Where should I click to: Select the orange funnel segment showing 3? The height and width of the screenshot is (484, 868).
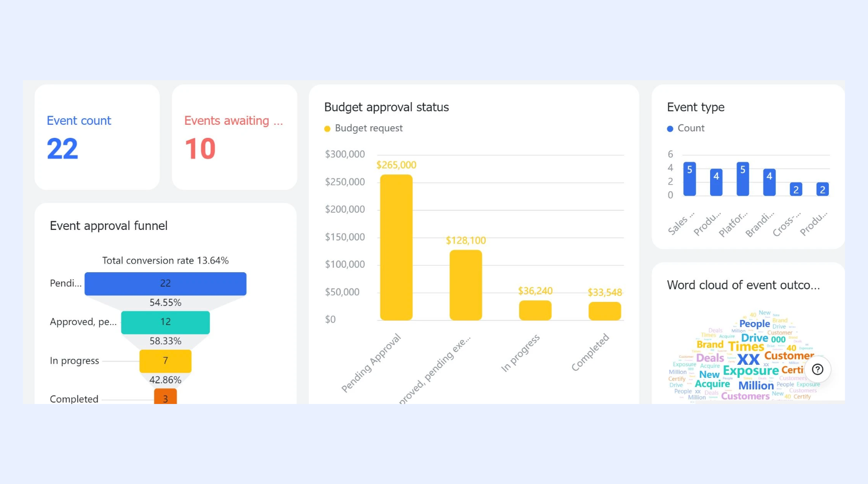[x=165, y=396]
